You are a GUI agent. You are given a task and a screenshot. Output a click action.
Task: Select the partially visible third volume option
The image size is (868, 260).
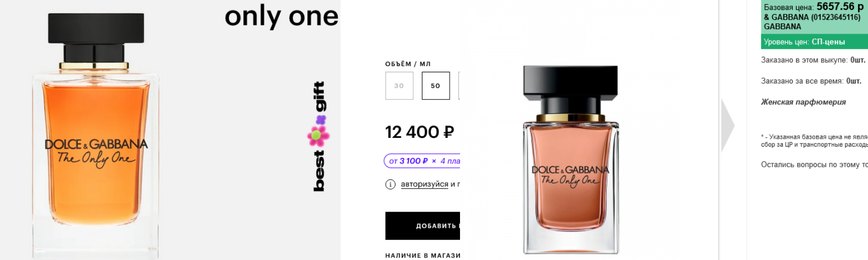click(x=459, y=86)
